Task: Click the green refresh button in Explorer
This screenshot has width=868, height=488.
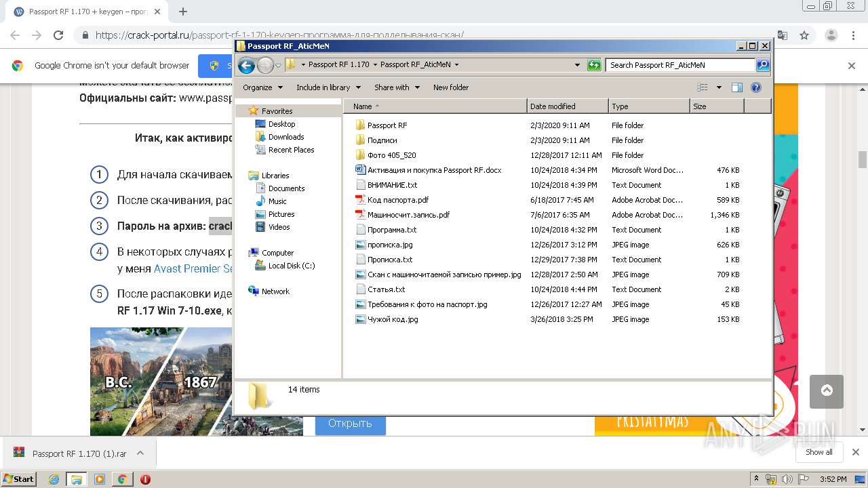Action: coord(594,65)
